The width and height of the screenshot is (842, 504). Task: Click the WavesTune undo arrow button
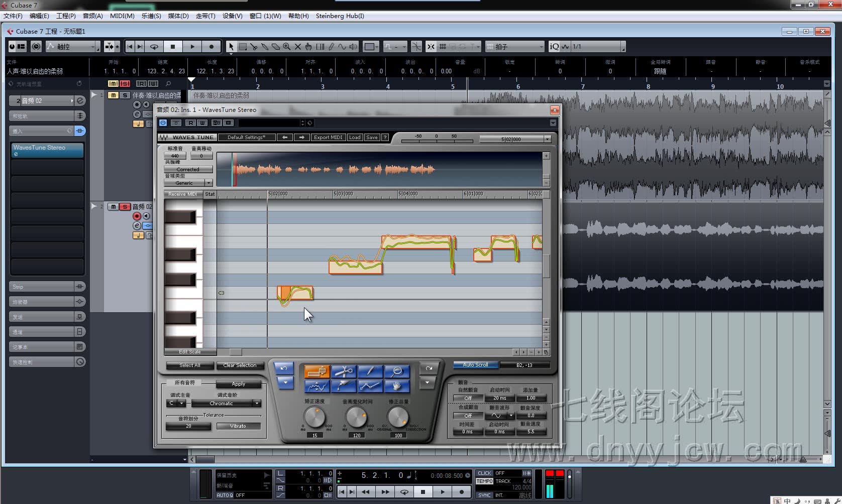[284, 368]
